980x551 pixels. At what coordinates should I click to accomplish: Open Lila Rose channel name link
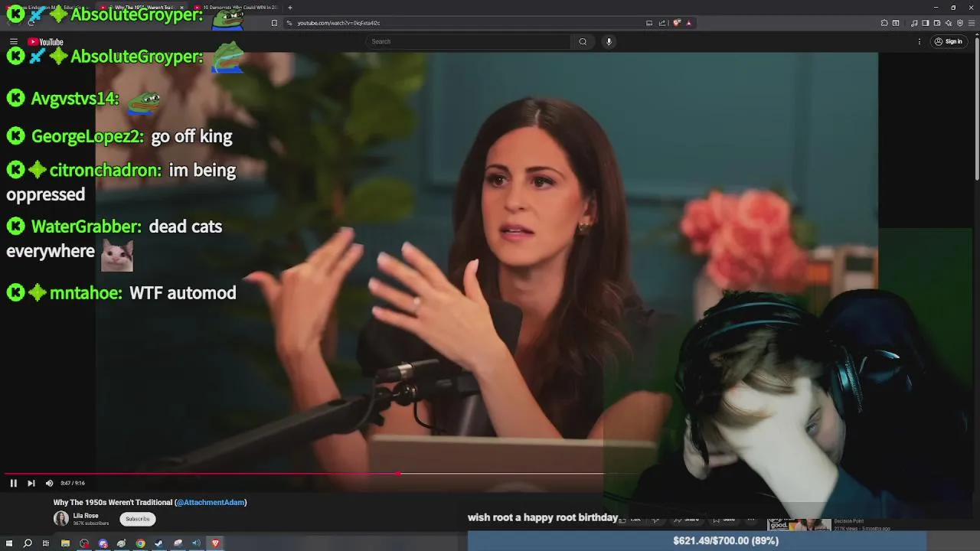pos(86,516)
